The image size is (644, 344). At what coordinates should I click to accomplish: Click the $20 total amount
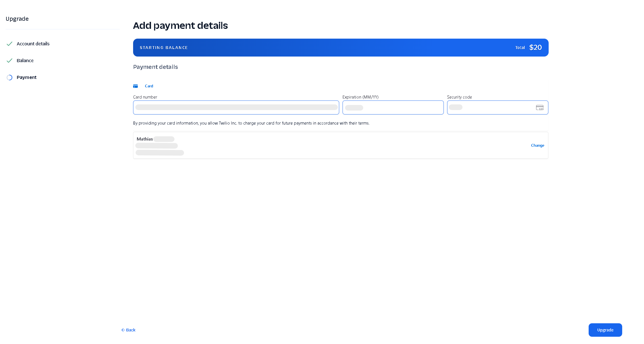[536, 47]
